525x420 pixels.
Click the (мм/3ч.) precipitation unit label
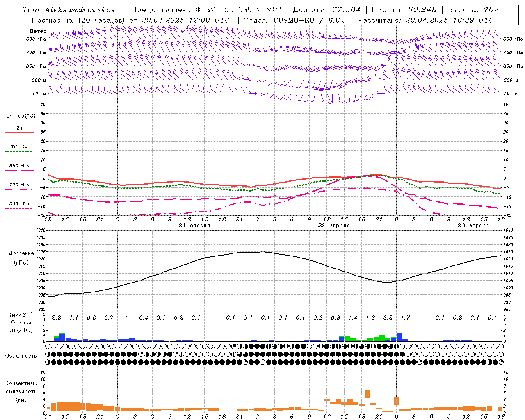[21, 315]
